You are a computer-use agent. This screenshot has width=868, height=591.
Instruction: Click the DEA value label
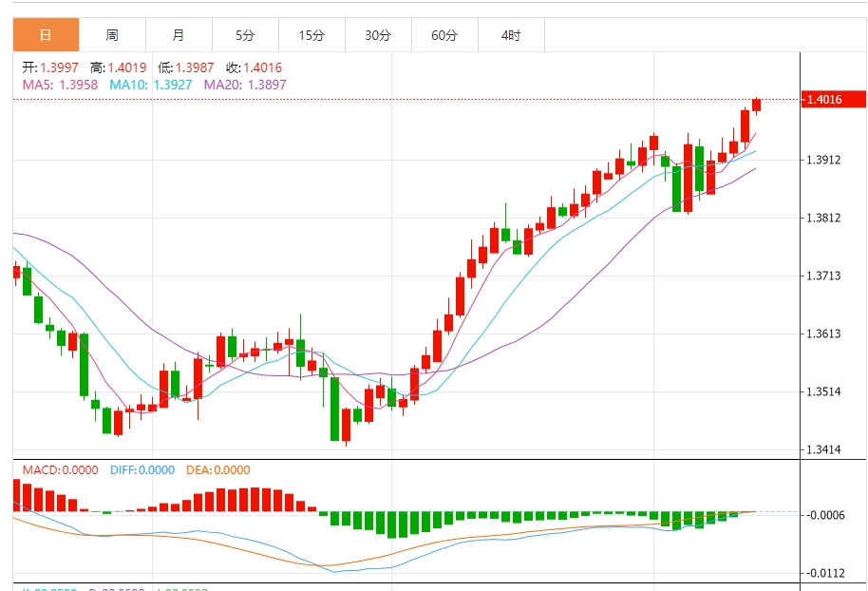217,469
